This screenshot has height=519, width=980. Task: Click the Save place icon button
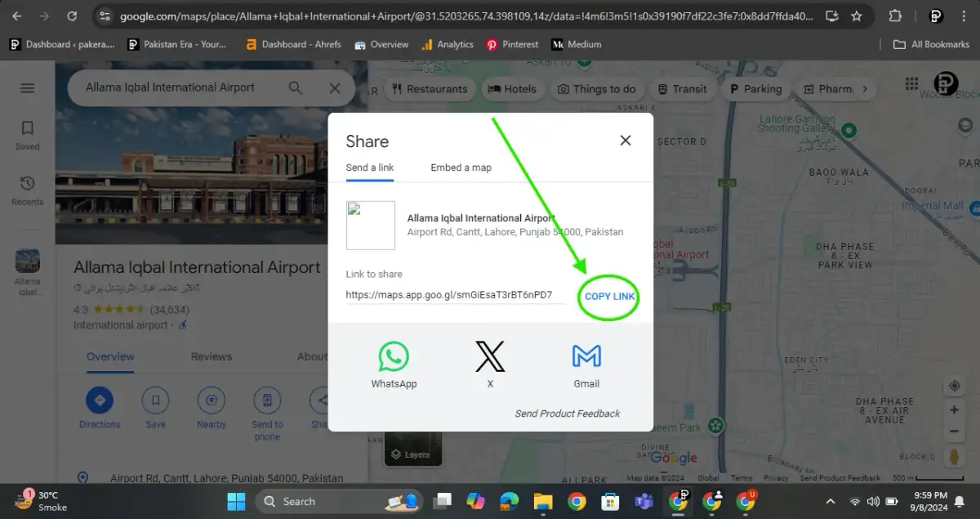(155, 400)
